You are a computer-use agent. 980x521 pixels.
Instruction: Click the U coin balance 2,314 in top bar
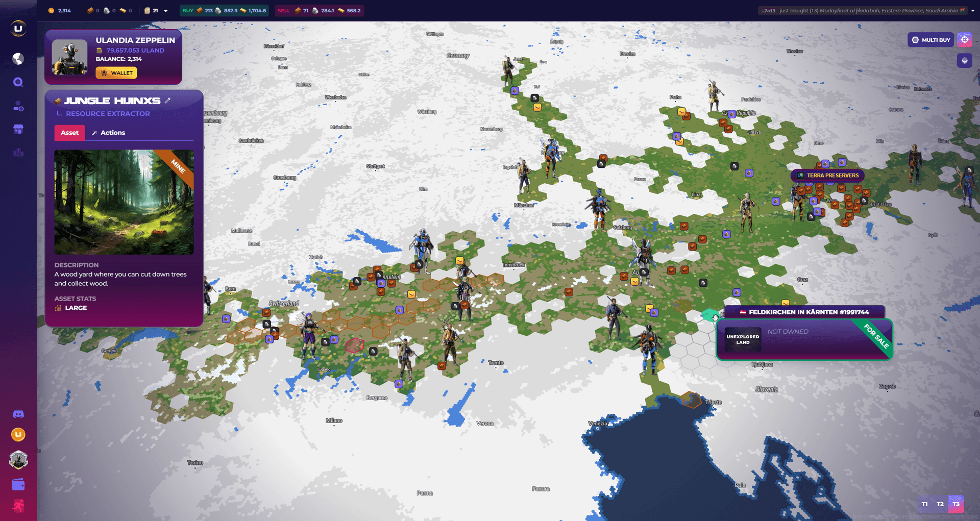point(60,10)
